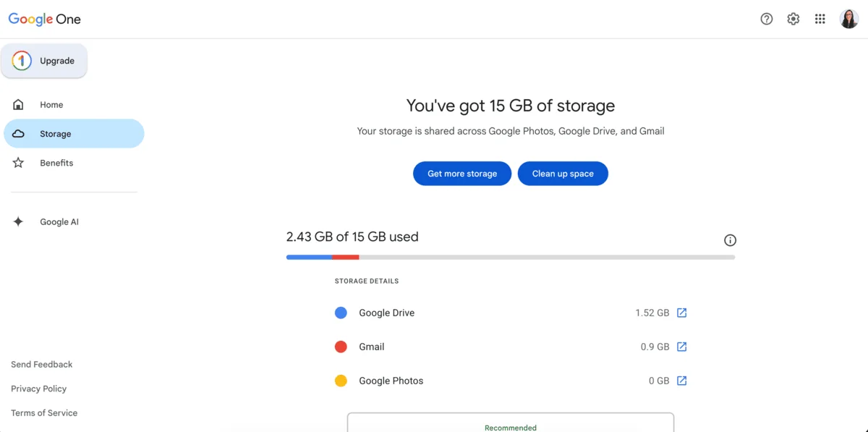The width and height of the screenshot is (868, 432).
Task: Open the Google AI section
Action: pyautogui.click(x=59, y=221)
